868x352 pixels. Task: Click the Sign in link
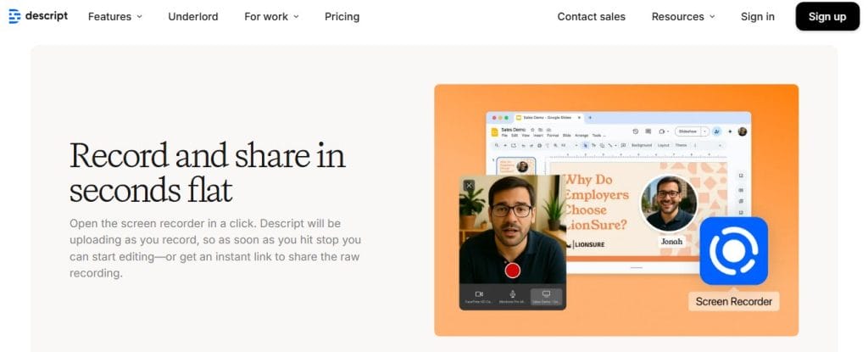point(757,17)
